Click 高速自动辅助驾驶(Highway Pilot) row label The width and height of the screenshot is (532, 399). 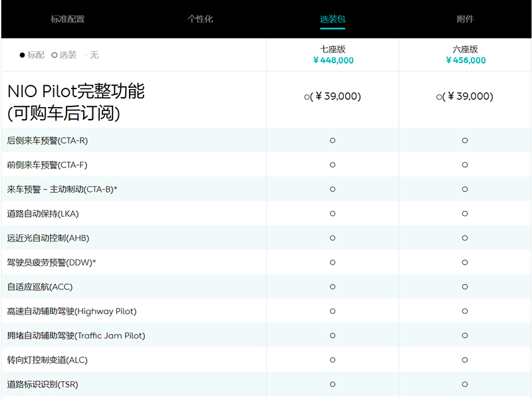[72, 311]
